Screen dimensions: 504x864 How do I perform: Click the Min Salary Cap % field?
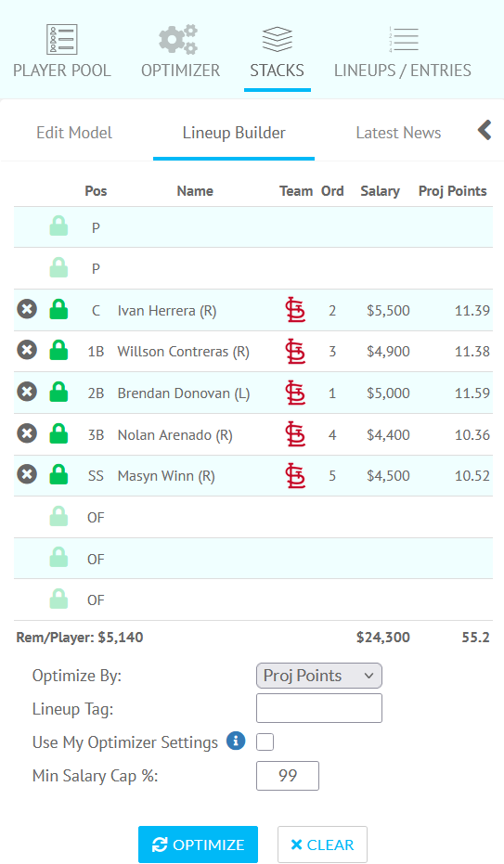pos(288,776)
